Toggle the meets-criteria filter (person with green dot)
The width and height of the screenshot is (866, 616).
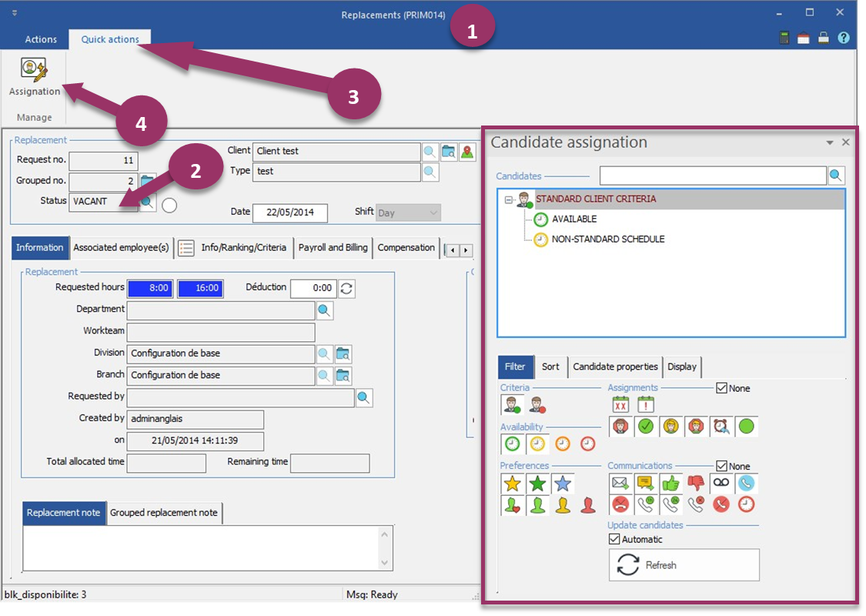(x=513, y=405)
